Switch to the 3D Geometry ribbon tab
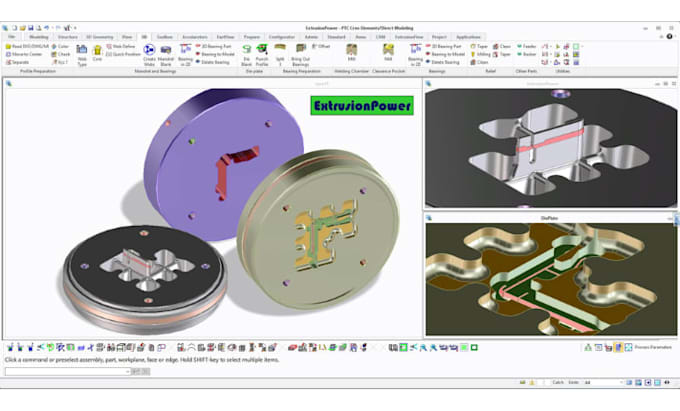This screenshot has height=411, width=680. [x=100, y=37]
